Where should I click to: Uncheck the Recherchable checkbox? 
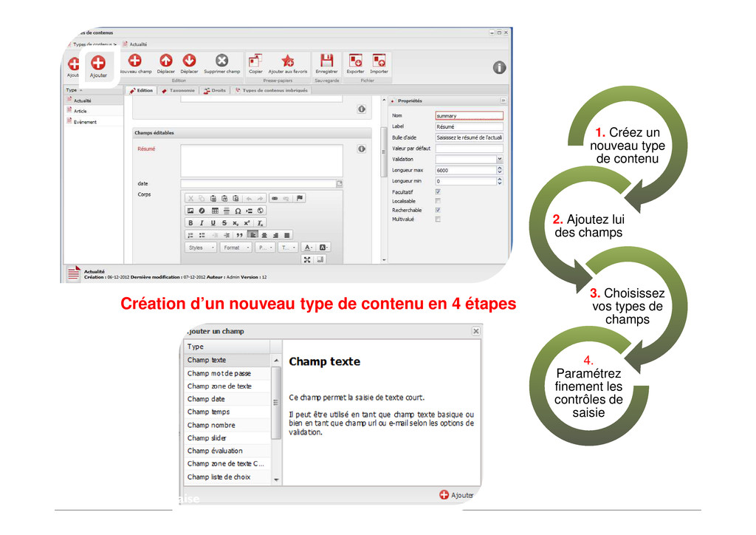[x=438, y=210]
